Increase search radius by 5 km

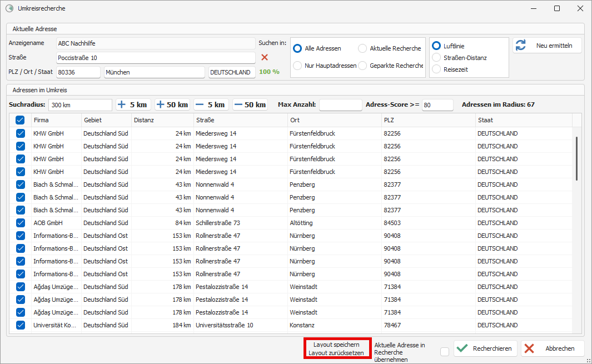click(x=133, y=104)
